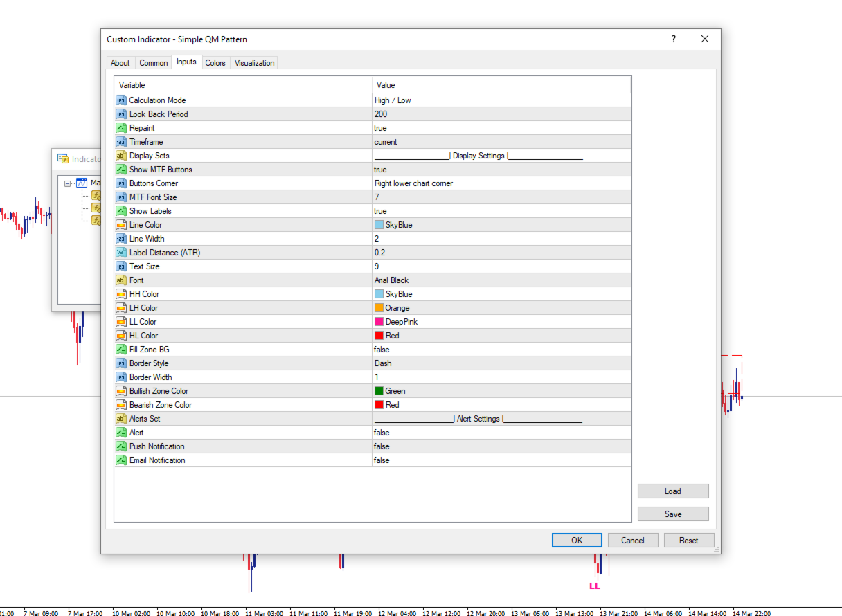Viewport: 842px width, 616px height.
Task: Toggle Show MTF Buttons value true
Action: tap(501, 170)
